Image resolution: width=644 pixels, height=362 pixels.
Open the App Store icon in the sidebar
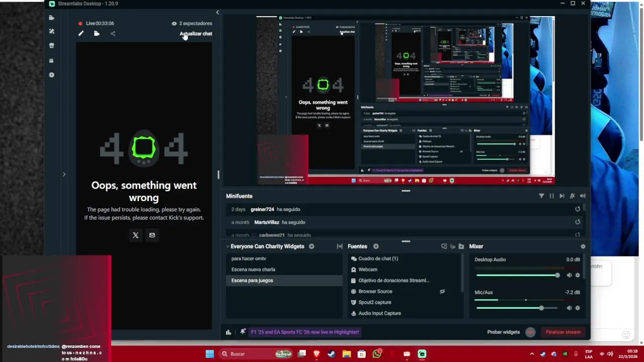[x=51, y=46]
